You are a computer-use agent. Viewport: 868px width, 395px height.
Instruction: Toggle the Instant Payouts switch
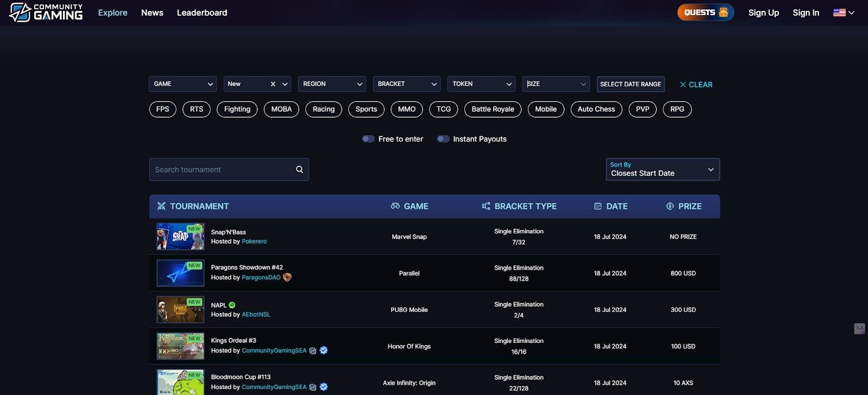(x=443, y=139)
